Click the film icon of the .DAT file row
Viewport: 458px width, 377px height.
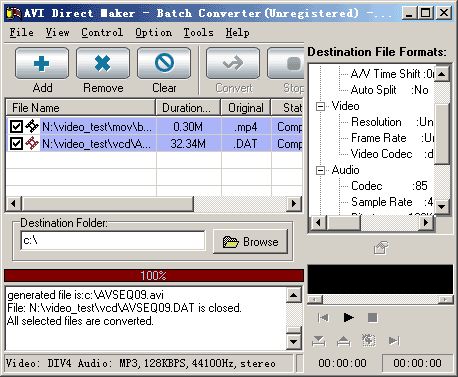click(32, 143)
